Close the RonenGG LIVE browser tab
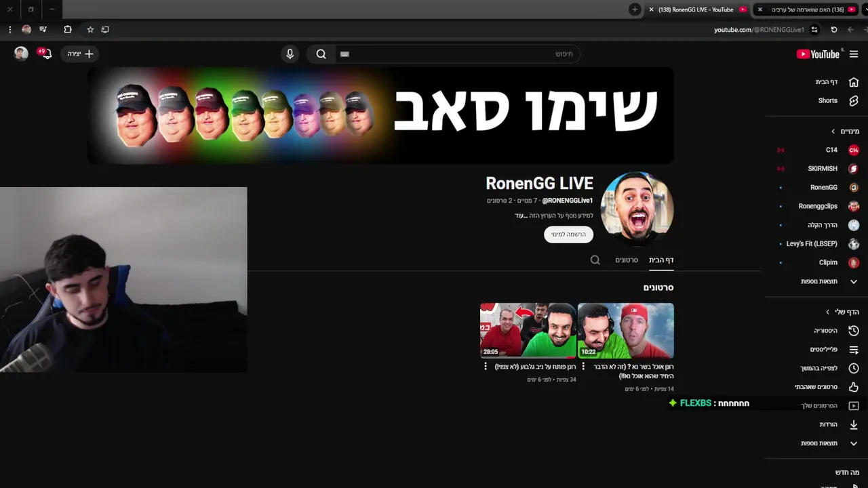 click(652, 9)
